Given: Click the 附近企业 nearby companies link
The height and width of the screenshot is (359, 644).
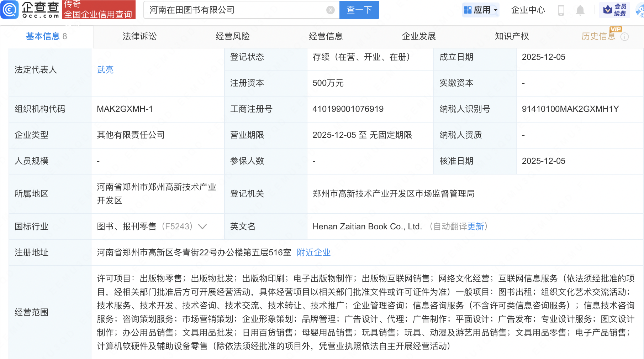Looking at the screenshot, I should point(313,252).
